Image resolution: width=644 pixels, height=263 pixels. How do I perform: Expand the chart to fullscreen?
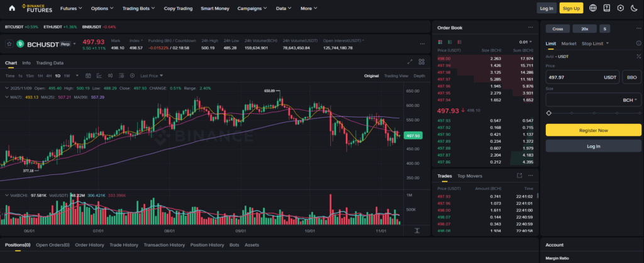(410, 62)
